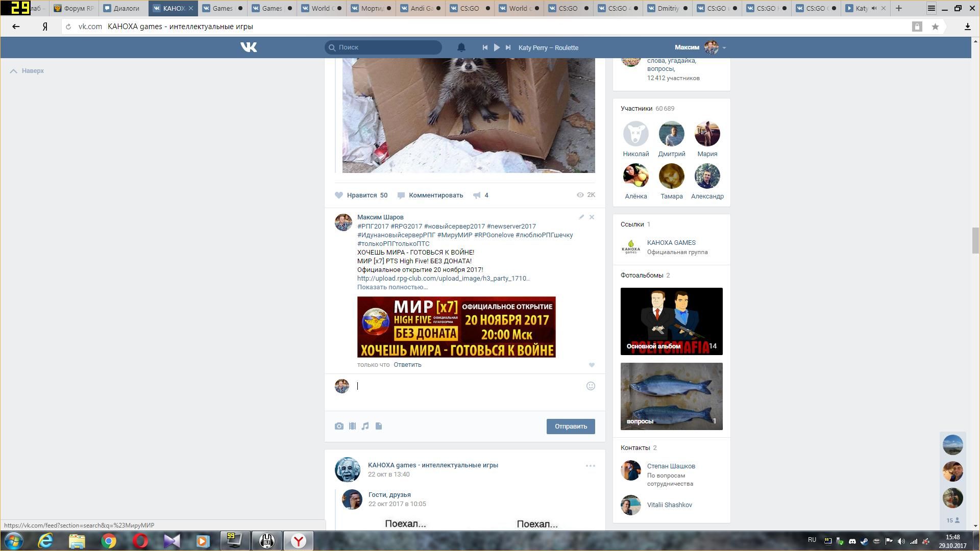
Task: Open the Основной альбом thumbnail
Action: 671,321
